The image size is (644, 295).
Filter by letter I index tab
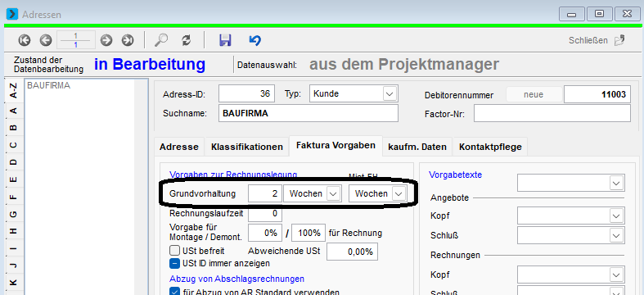pos(14,248)
